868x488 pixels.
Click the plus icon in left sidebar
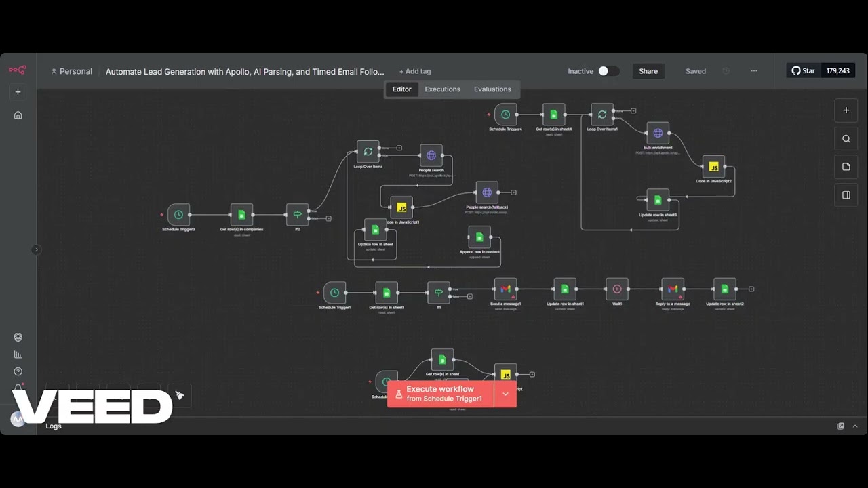point(18,92)
